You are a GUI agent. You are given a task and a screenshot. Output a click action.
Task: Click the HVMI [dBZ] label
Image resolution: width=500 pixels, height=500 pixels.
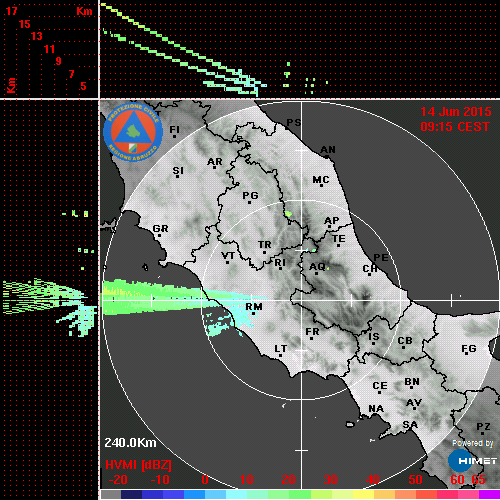138,465
